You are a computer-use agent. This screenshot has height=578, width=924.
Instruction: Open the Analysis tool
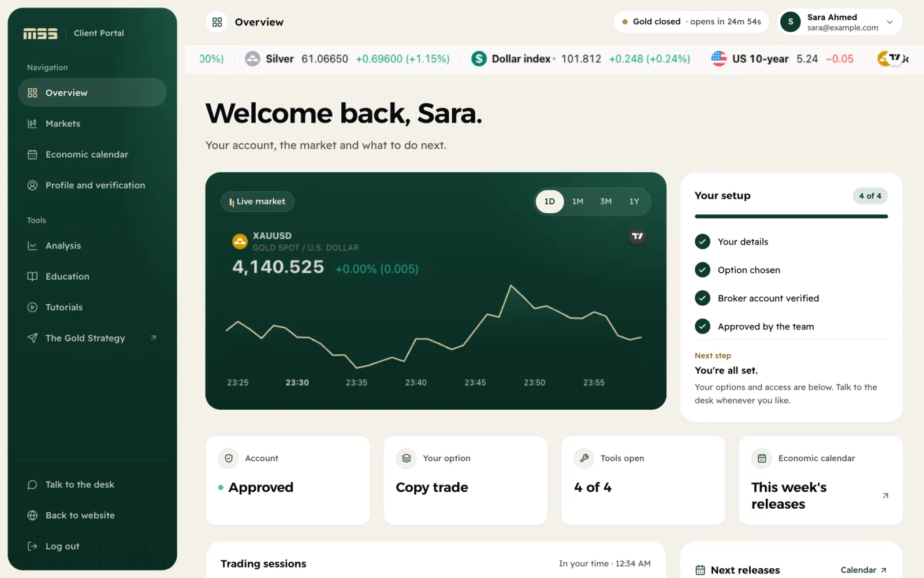(x=92, y=246)
